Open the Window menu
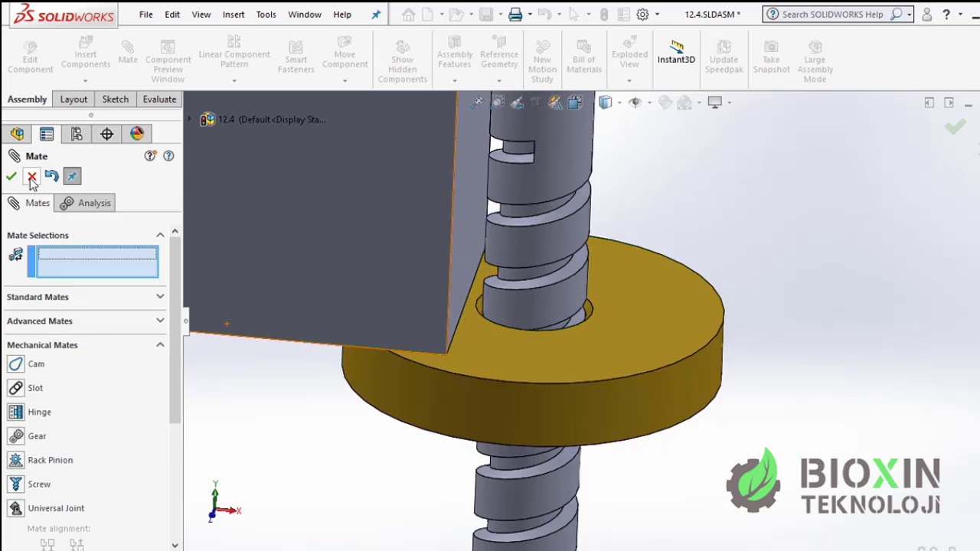The width and height of the screenshot is (980, 551). pos(305,15)
